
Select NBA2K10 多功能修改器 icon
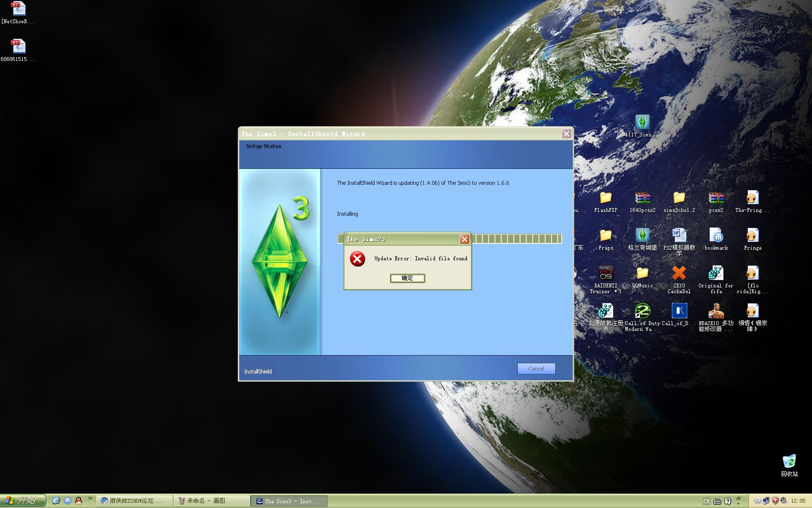click(716, 317)
